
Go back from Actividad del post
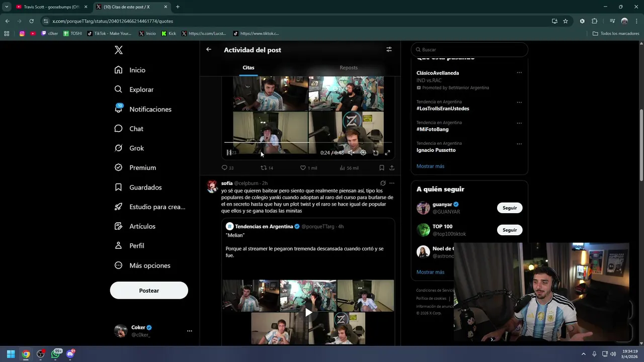[209, 49]
